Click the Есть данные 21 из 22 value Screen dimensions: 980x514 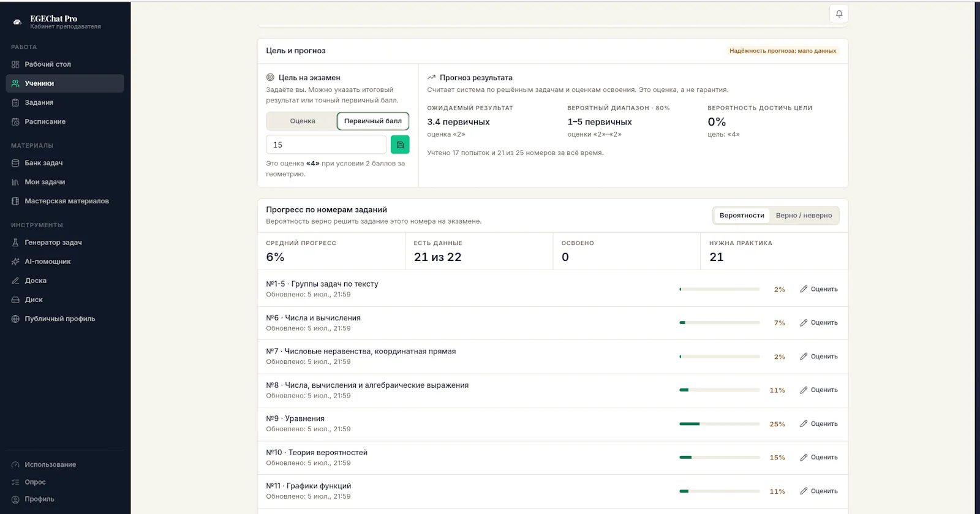click(437, 257)
